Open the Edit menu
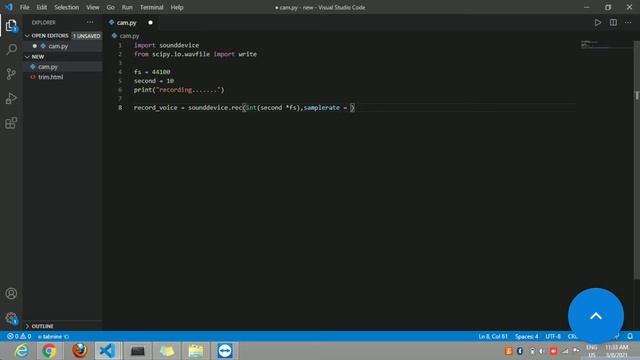This screenshot has height=360, width=640. coord(42,7)
